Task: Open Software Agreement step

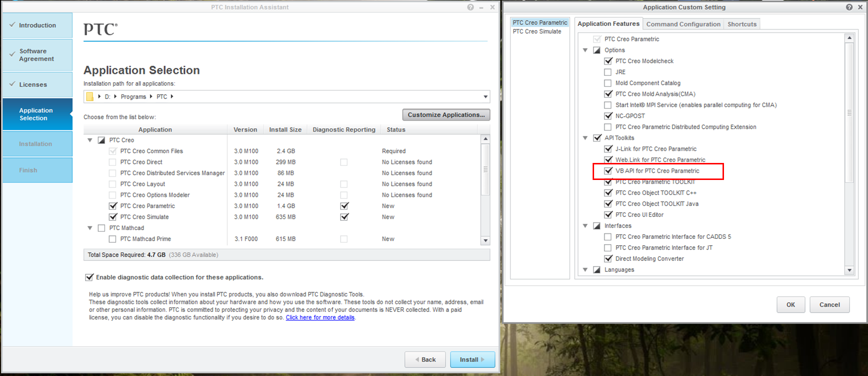Action: pyautogui.click(x=37, y=55)
